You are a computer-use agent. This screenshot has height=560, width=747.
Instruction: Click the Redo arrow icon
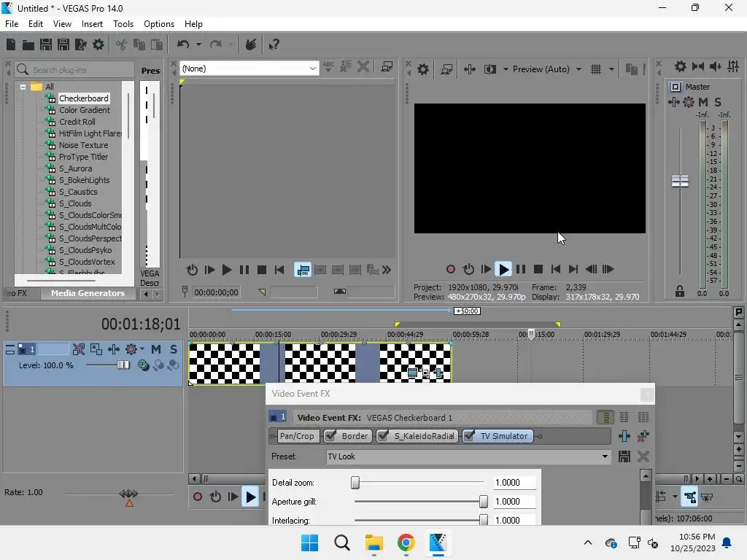pos(216,44)
